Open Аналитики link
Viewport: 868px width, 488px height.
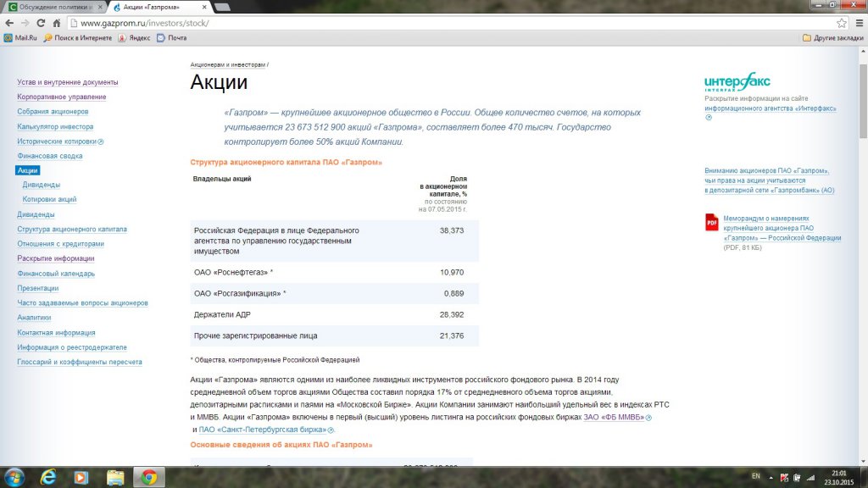click(34, 318)
